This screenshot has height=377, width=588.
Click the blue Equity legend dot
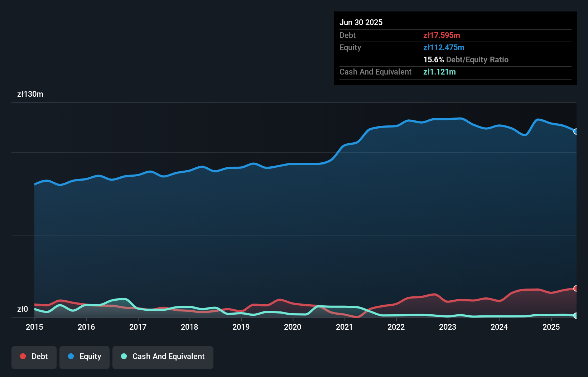(71, 356)
